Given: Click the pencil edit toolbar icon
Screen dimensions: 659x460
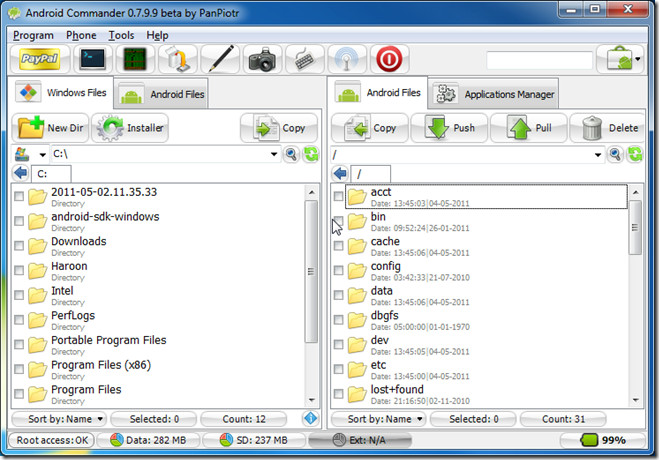Looking at the screenshot, I should click(x=221, y=59).
